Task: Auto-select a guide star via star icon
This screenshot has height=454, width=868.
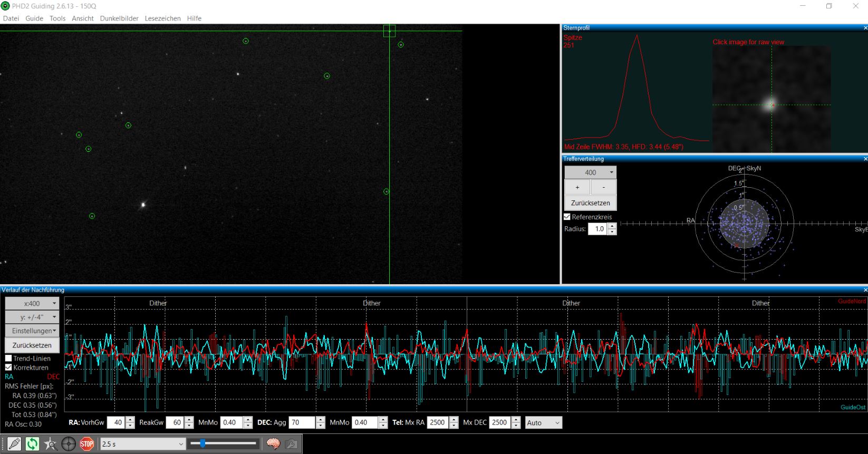Action: (x=51, y=444)
